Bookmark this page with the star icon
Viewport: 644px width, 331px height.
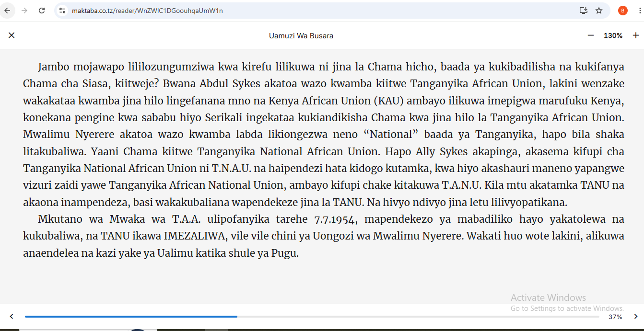(599, 11)
